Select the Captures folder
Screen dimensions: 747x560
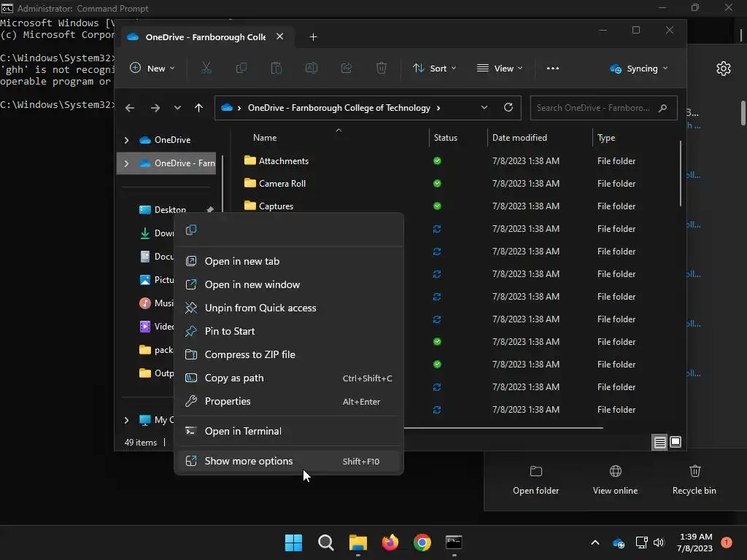pos(276,206)
